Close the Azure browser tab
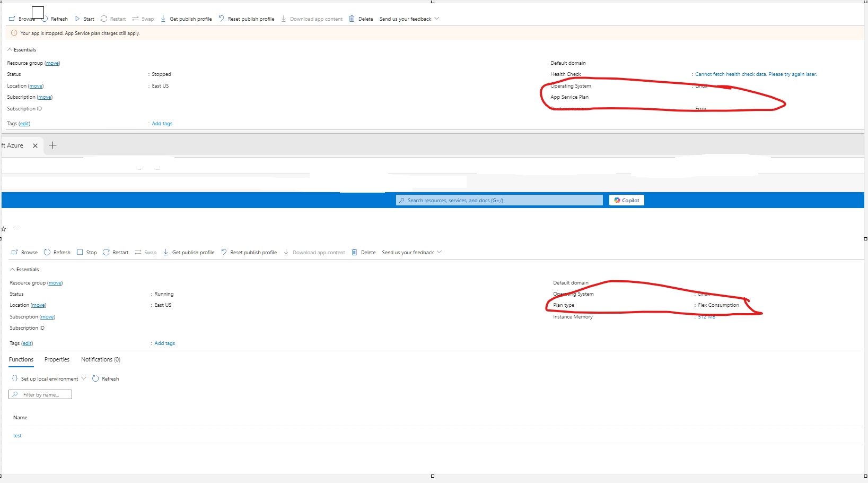Screen dimensions: 868x483 point(36,145)
